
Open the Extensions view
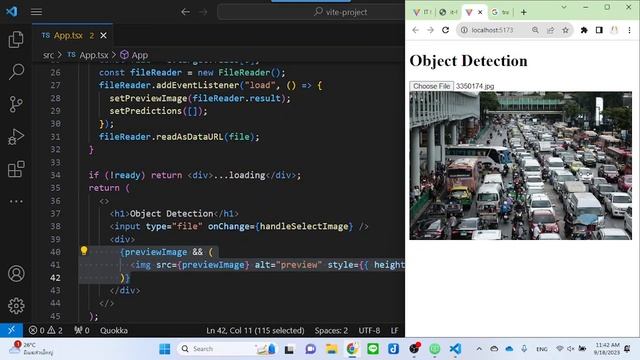coord(16,169)
